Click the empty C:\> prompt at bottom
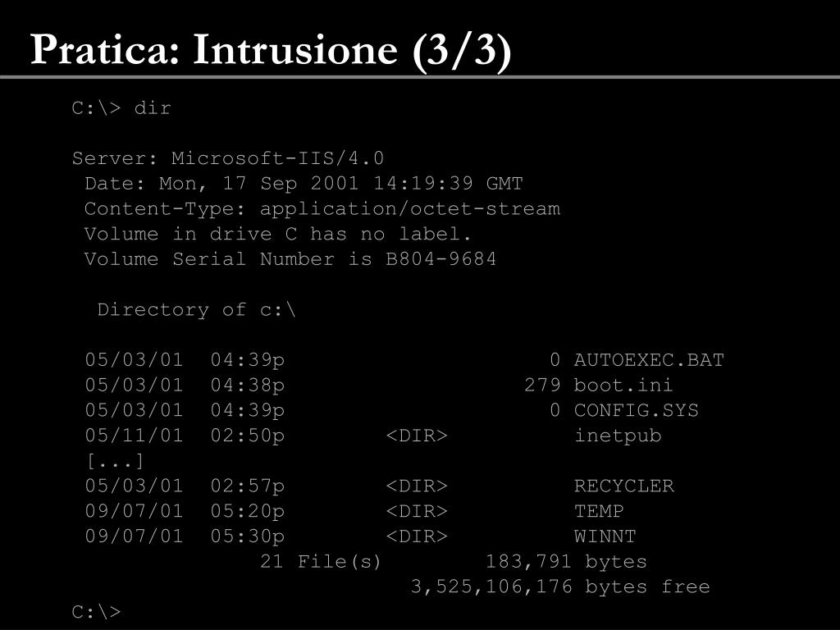The height and width of the screenshot is (630, 840). (x=97, y=612)
